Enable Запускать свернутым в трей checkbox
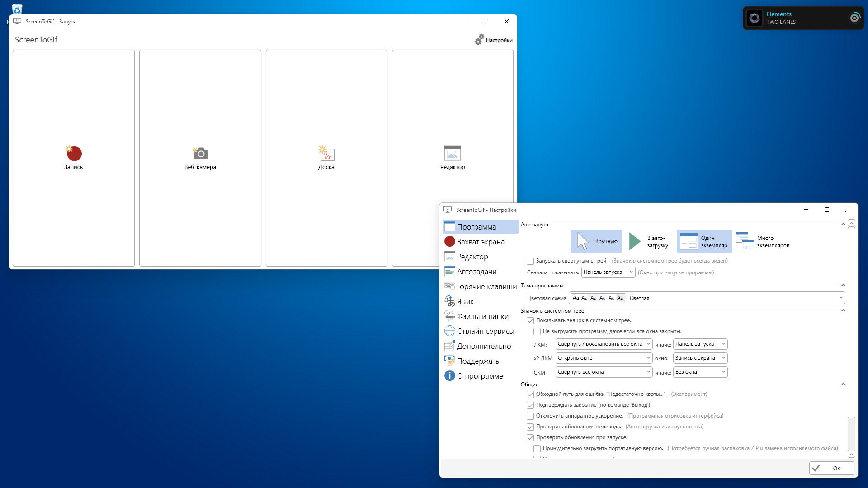Viewport: 868px width, 488px height. 530,261
